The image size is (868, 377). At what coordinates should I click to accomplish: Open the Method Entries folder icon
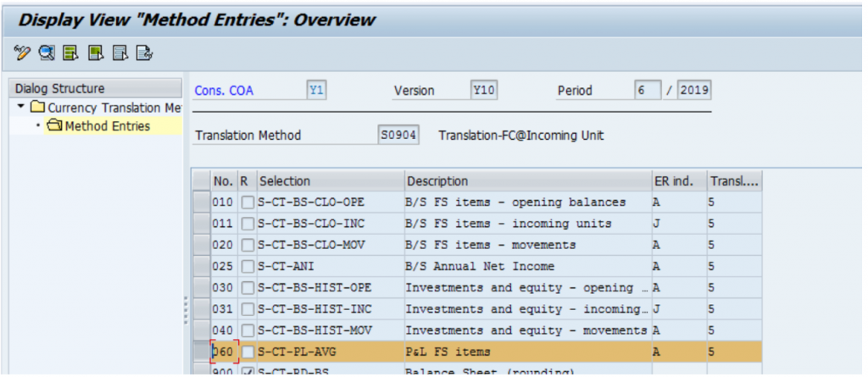[55, 126]
